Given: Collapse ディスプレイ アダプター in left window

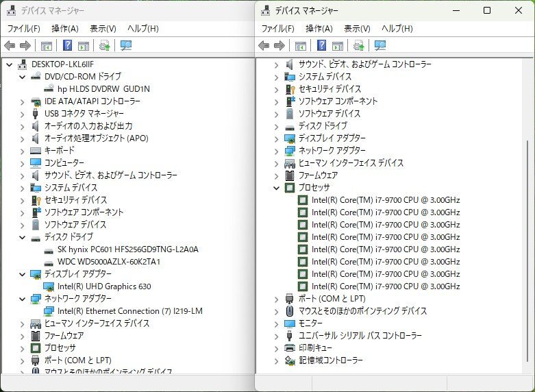Looking at the screenshot, I should [23, 274].
